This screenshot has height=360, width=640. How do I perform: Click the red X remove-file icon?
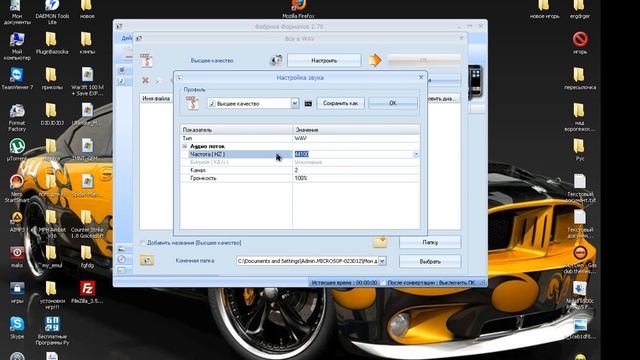click(145, 80)
